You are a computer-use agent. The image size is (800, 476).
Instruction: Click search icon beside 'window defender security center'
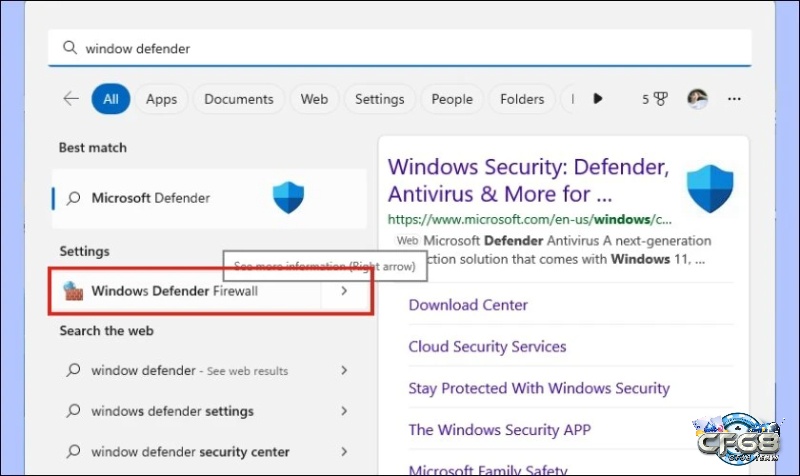click(x=73, y=452)
